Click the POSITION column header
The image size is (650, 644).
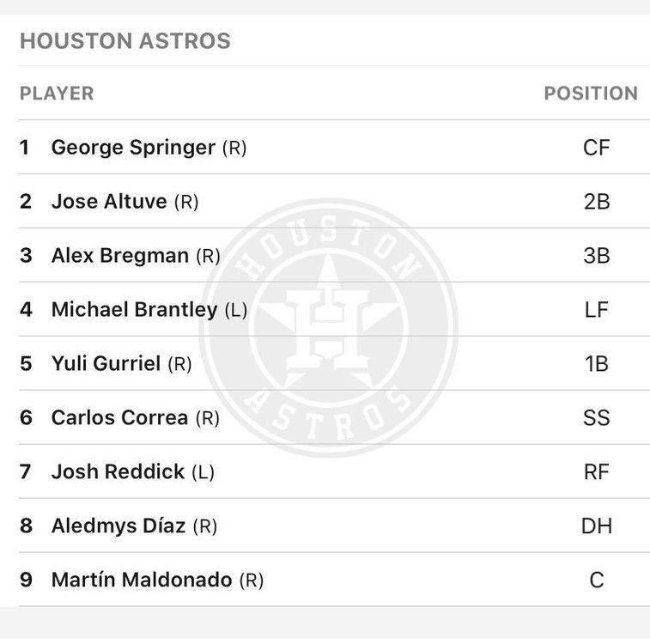click(591, 94)
